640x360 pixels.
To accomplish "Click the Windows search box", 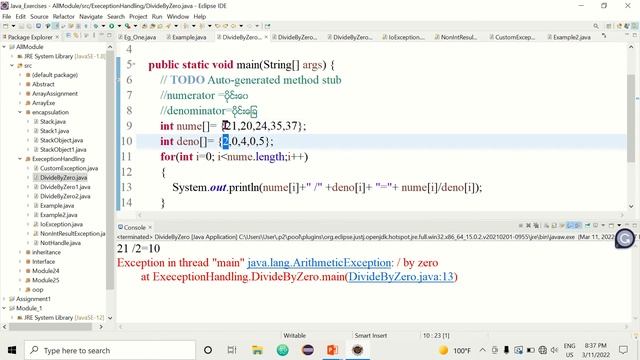I will click(x=109, y=350).
